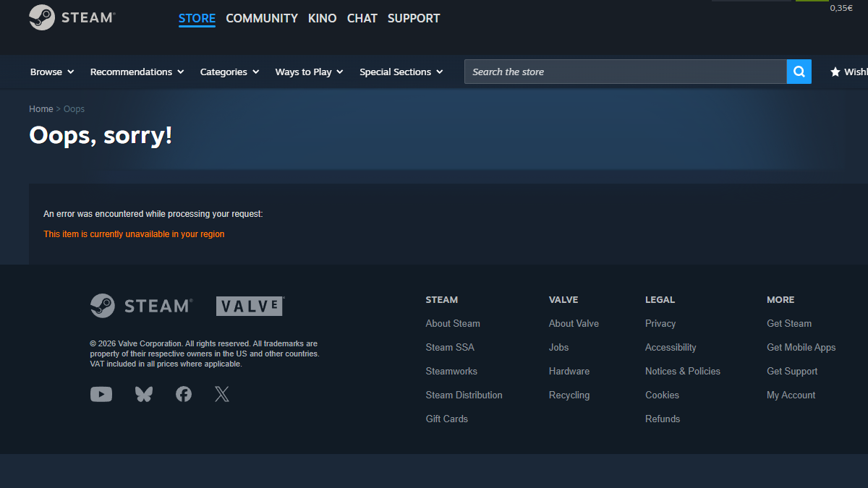Open the Wishlist star icon
This screenshot has width=868, height=488.
(835, 72)
